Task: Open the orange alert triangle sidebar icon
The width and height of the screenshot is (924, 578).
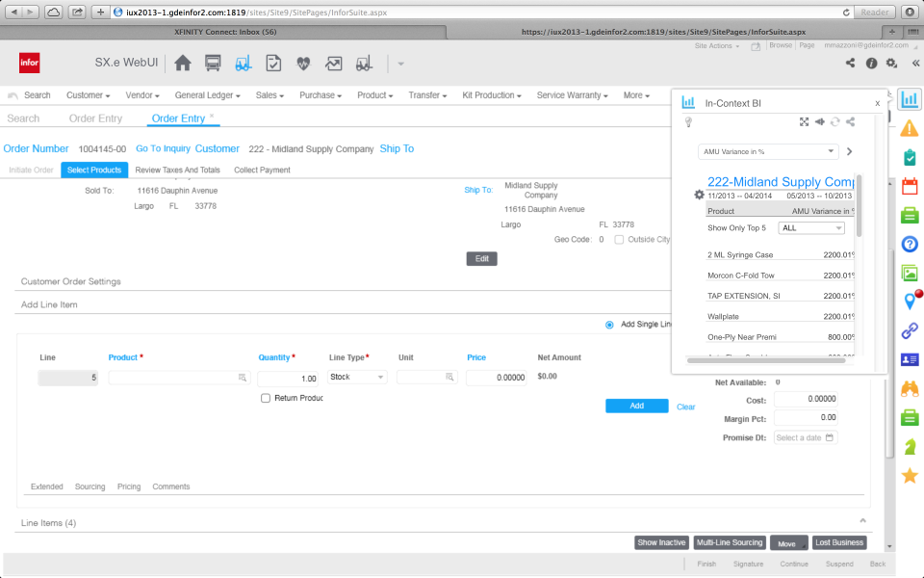Action: (x=910, y=128)
